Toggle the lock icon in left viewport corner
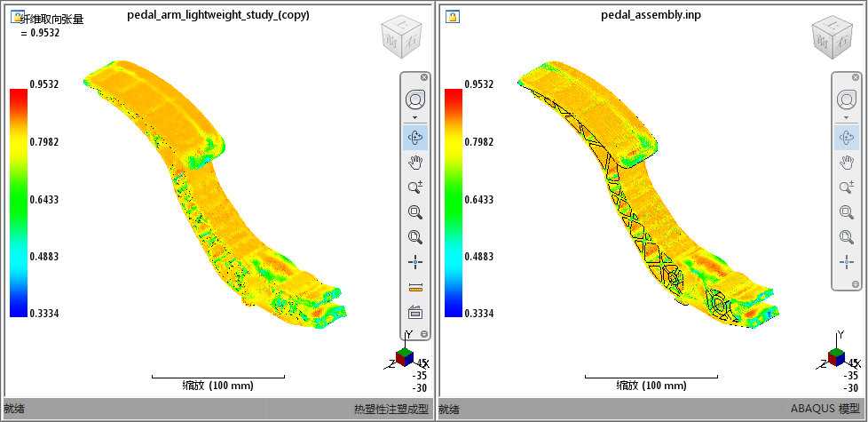Screen dimensions: 868x422 click(17, 16)
